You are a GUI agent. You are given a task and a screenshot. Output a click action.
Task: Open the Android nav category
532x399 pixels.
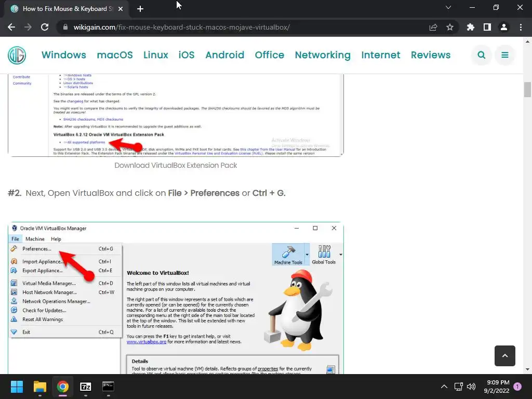point(224,55)
